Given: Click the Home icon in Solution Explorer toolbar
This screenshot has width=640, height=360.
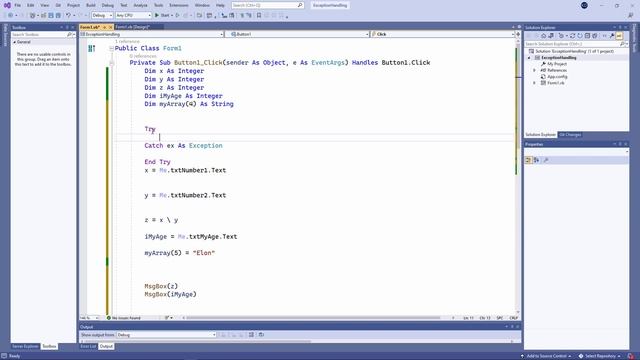Looking at the screenshot, I should [x=544, y=36].
